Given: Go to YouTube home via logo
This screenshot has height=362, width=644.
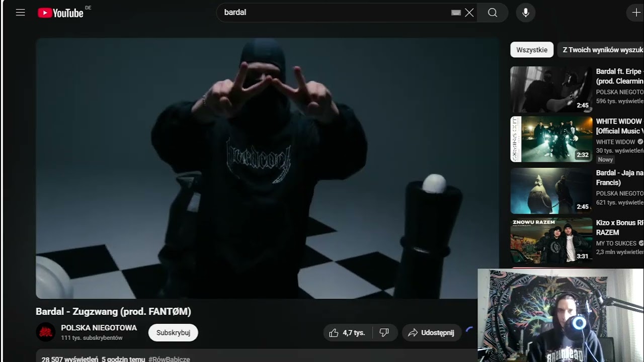Looking at the screenshot, I should tap(60, 13).
